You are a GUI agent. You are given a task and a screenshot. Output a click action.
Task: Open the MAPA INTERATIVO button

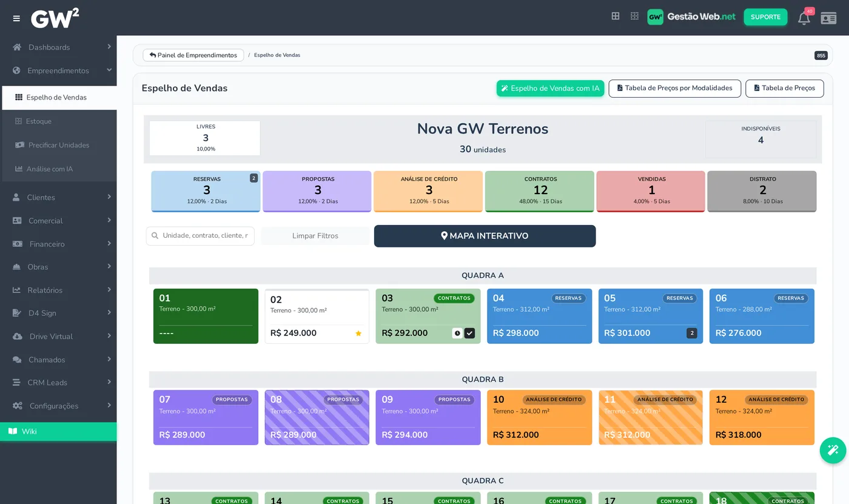coord(485,236)
